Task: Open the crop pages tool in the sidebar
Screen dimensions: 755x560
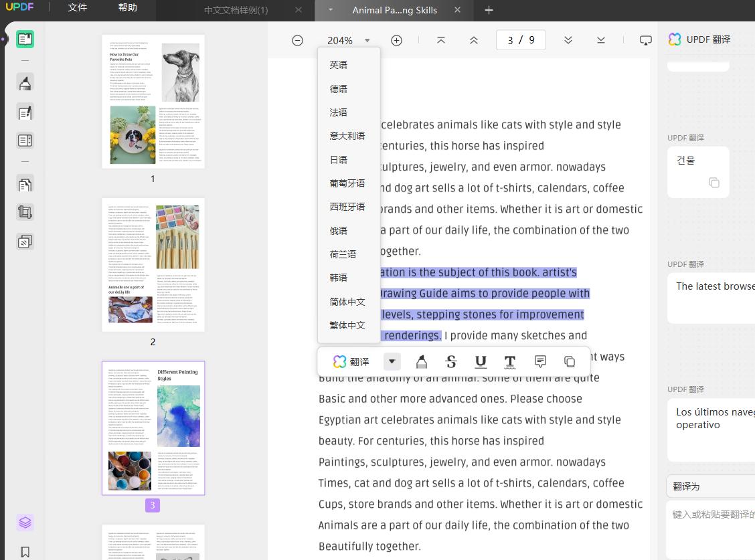Action: 25,213
